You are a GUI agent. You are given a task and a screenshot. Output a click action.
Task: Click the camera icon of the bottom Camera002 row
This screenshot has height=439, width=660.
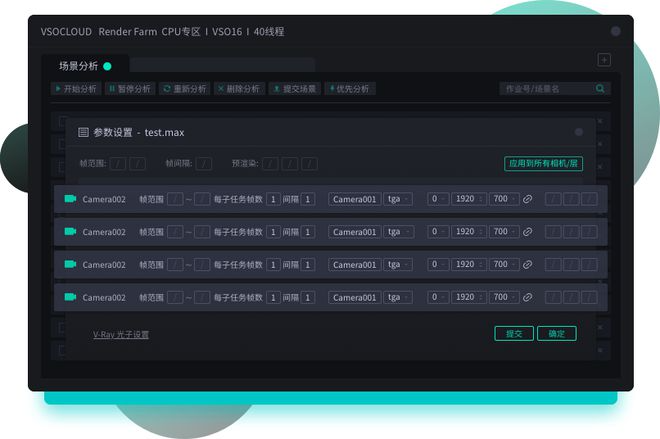tap(70, 297)
